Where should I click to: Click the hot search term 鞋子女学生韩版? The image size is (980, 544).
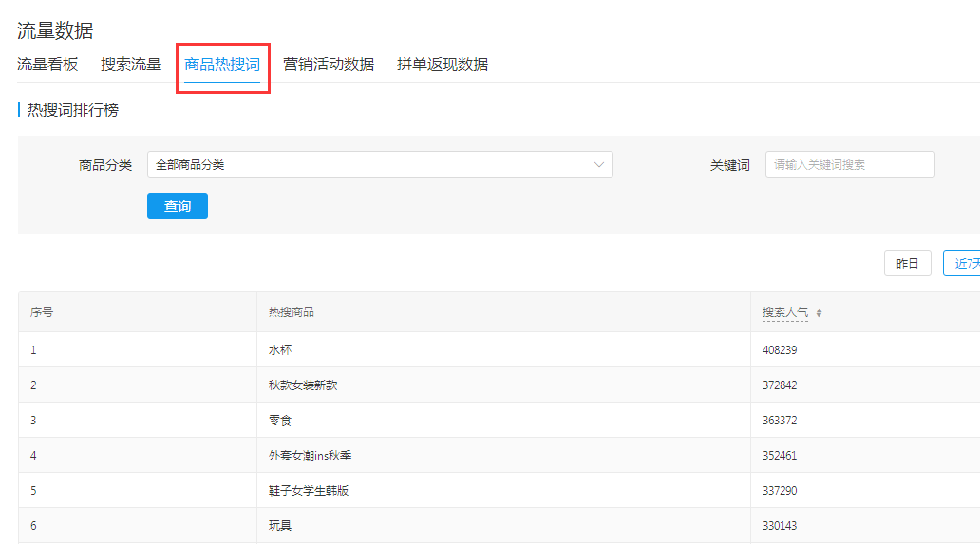(309, 490)
